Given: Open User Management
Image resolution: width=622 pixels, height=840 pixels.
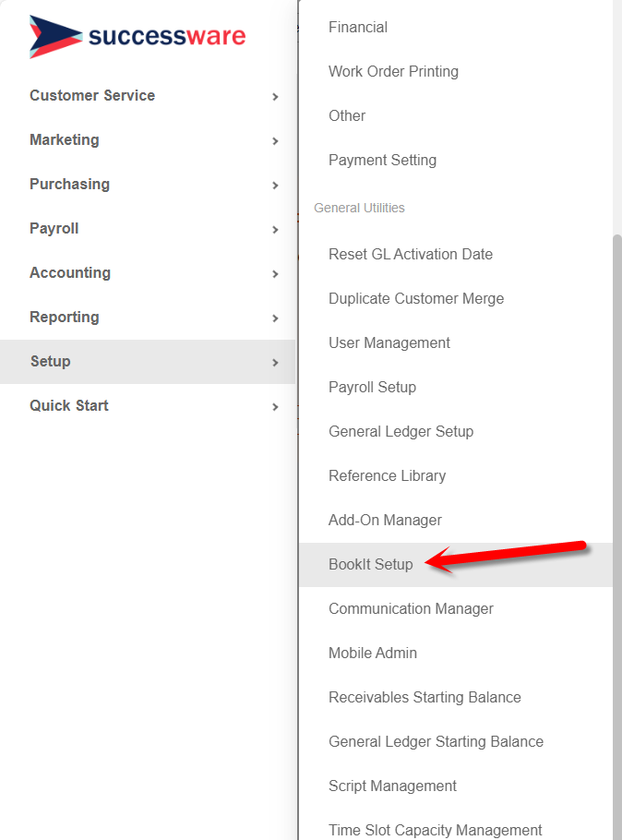Looking at the screenshot, I should point(389,342).
